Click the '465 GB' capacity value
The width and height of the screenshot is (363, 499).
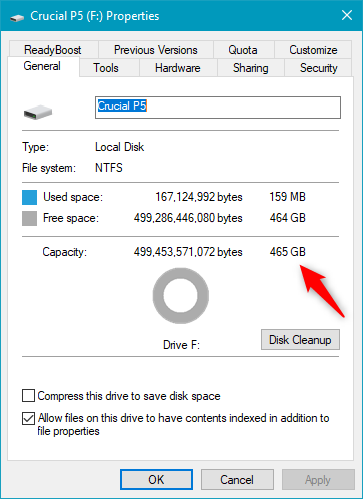(288, 252)
